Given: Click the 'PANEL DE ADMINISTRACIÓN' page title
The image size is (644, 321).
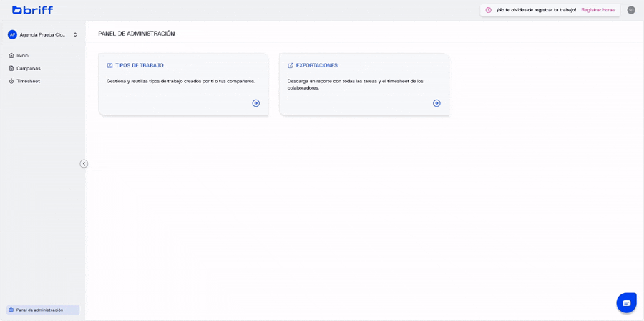Looking at the screenshot, I should [x=137, y=34].
